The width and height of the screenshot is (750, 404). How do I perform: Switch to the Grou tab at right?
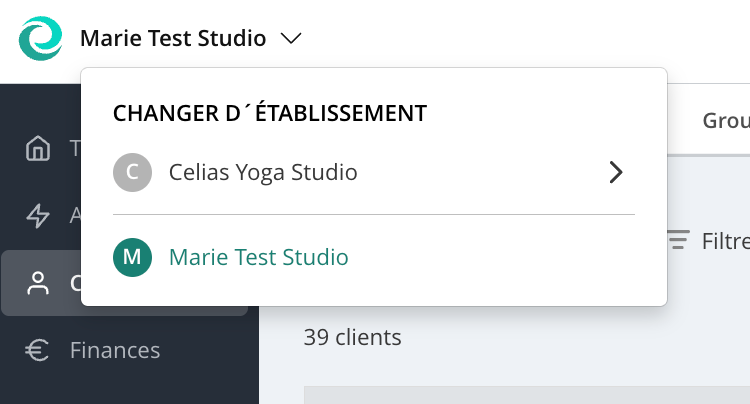click(726, 120)
